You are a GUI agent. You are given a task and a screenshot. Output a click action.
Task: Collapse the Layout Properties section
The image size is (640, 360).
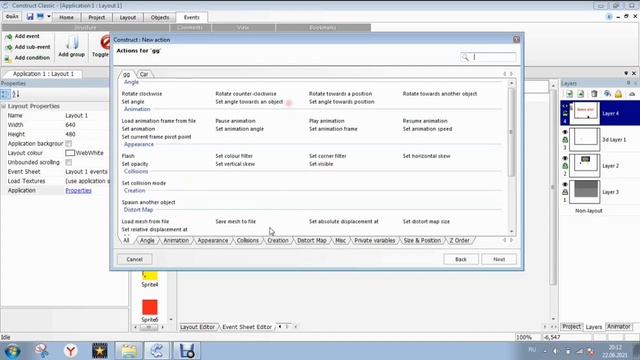pyautogui.click(x=4, y=106)
